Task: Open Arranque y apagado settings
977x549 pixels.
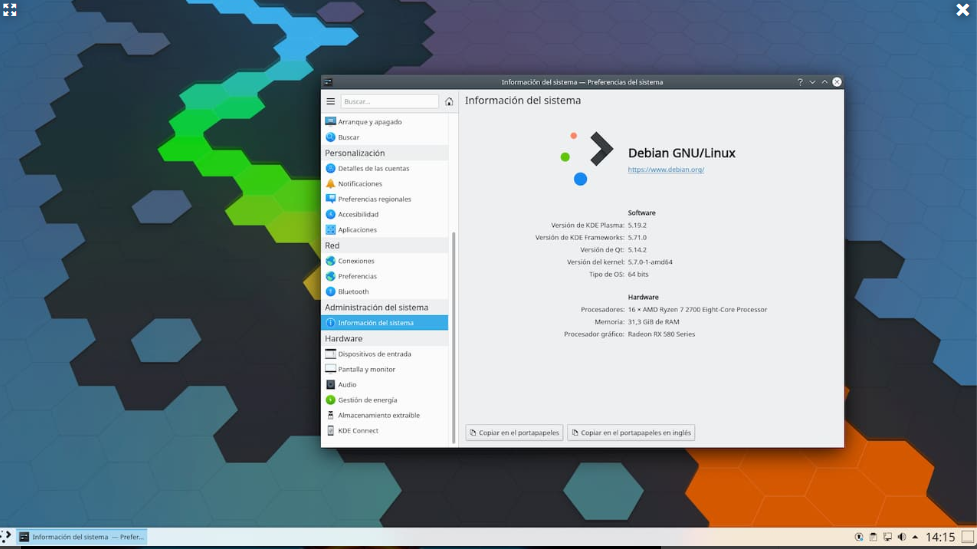Action: tap(384, 122)
